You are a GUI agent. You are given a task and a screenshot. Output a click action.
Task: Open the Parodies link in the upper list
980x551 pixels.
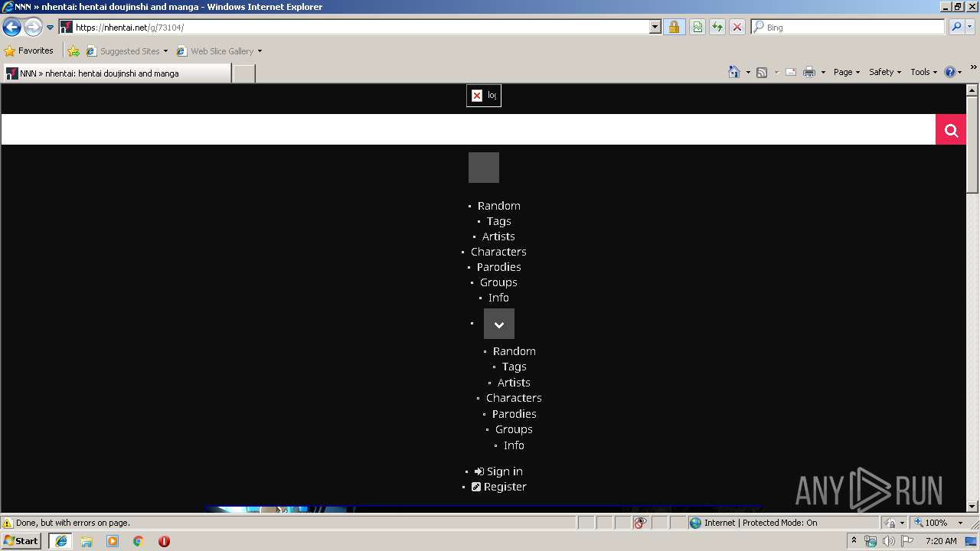tap(499, 267)
